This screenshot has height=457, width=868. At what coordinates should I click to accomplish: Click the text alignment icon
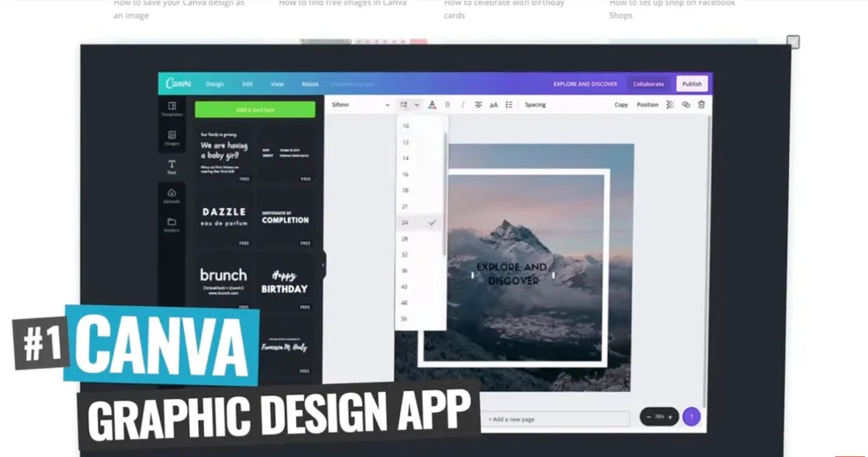pyautogui.click(x=477, y=105)
